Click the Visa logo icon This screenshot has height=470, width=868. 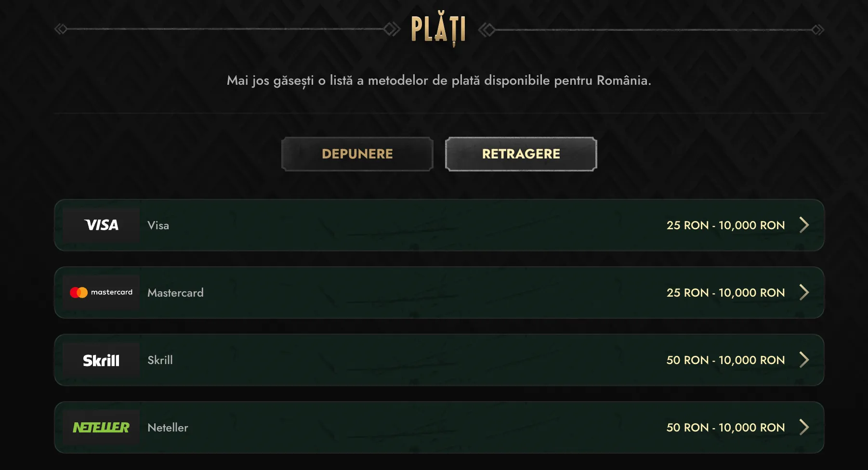tap(101, 225)
